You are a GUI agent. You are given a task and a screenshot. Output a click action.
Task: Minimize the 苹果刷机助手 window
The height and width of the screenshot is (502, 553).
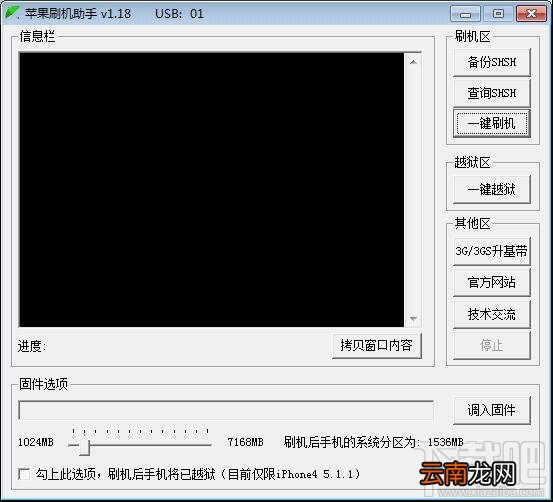(466, 14)
